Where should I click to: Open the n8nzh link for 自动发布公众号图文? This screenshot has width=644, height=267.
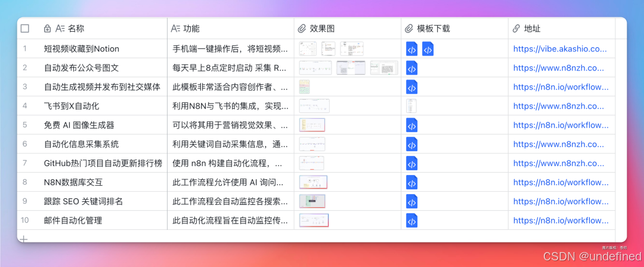[x=559, y=68]
